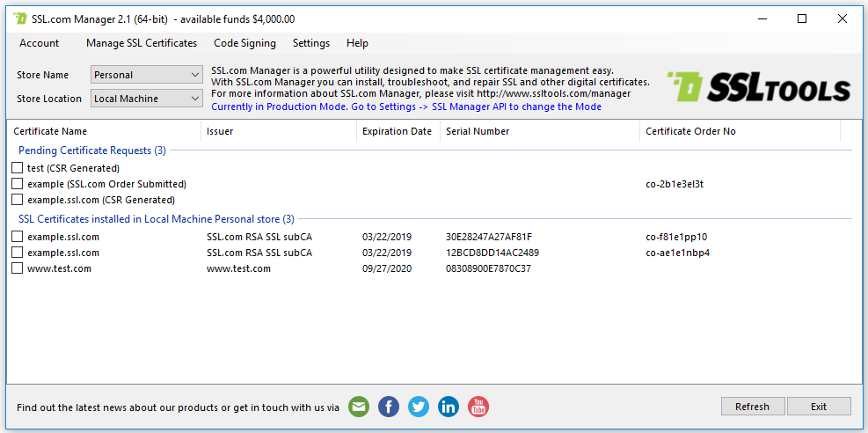Viewport: 868px width, 433px height.
Task: Check the example (SSL.com Order Submitted) checkbox
Action: pos(18,183)
